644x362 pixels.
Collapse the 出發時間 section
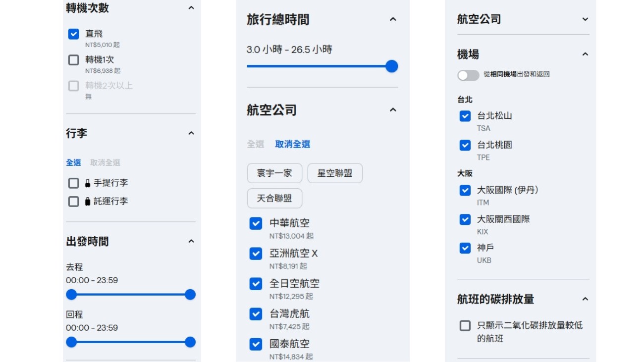(x=191, y=241)
